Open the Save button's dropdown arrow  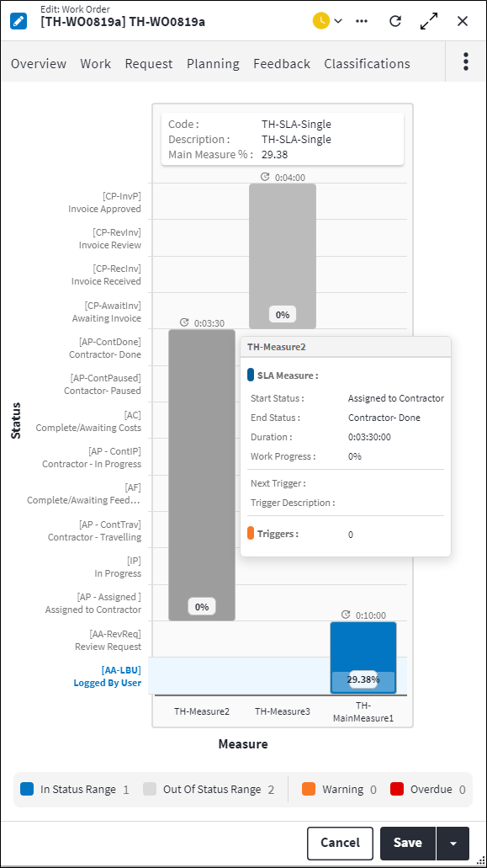coord(453,843)
